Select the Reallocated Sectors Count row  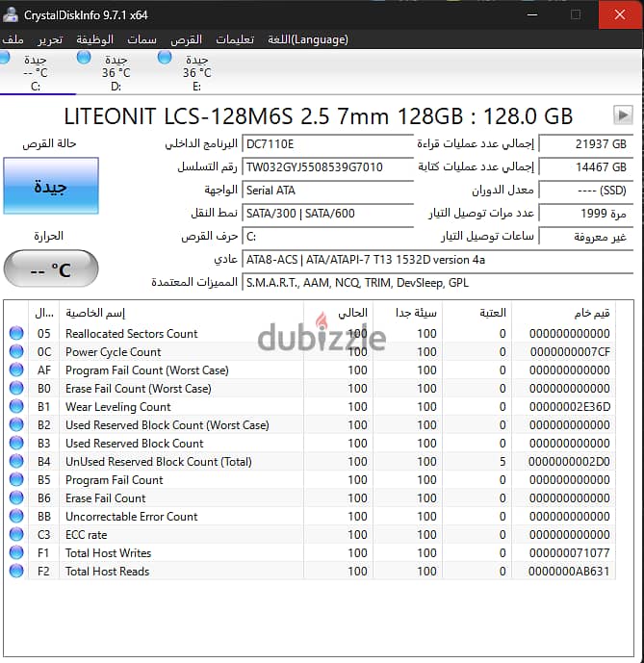tap(310, 333)
